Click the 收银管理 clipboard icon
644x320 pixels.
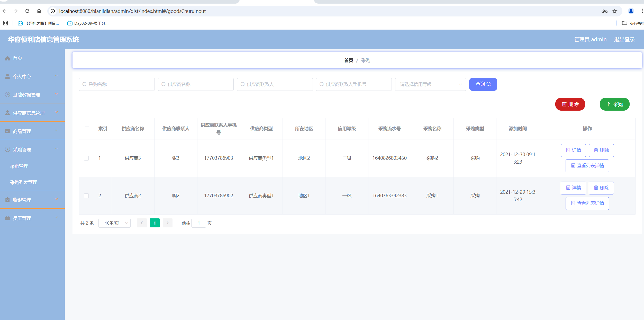click(x=7, y=200)
